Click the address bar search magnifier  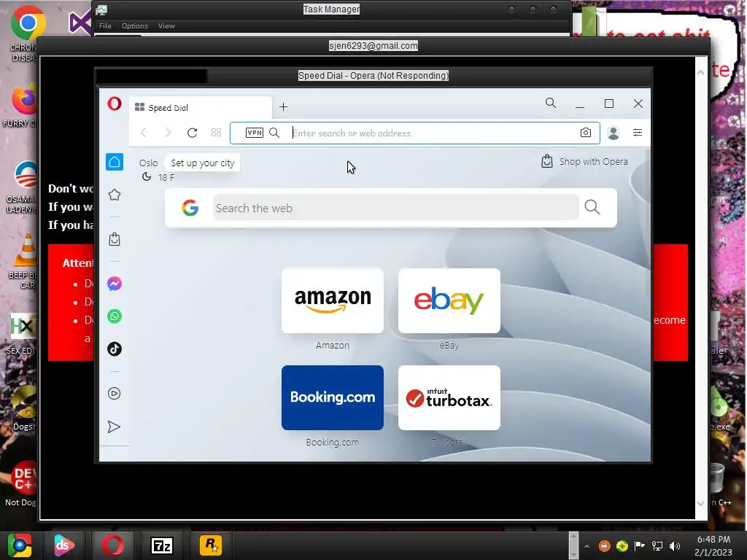(x=274, y=133)
